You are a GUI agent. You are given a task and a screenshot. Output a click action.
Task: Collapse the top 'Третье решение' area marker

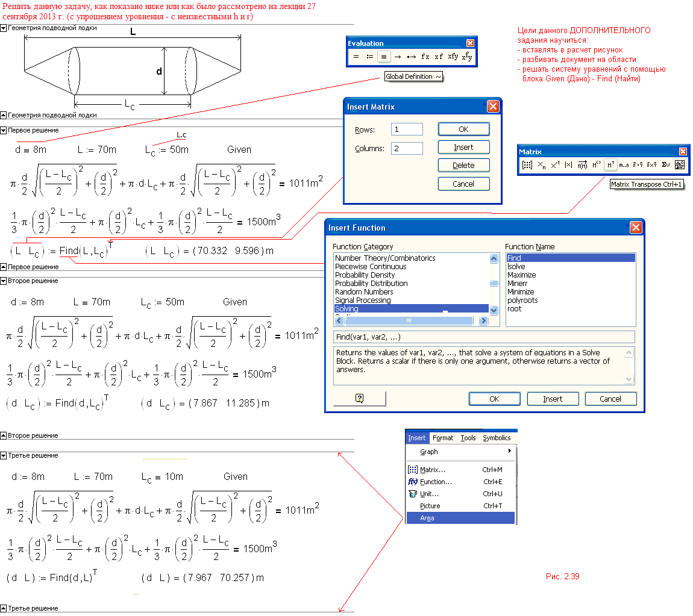coord(4,455)
